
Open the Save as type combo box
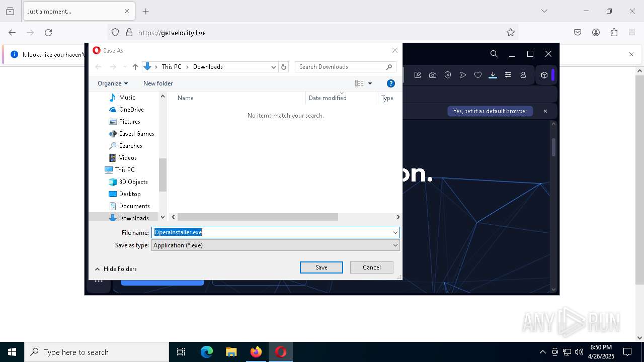coord(276,245)
